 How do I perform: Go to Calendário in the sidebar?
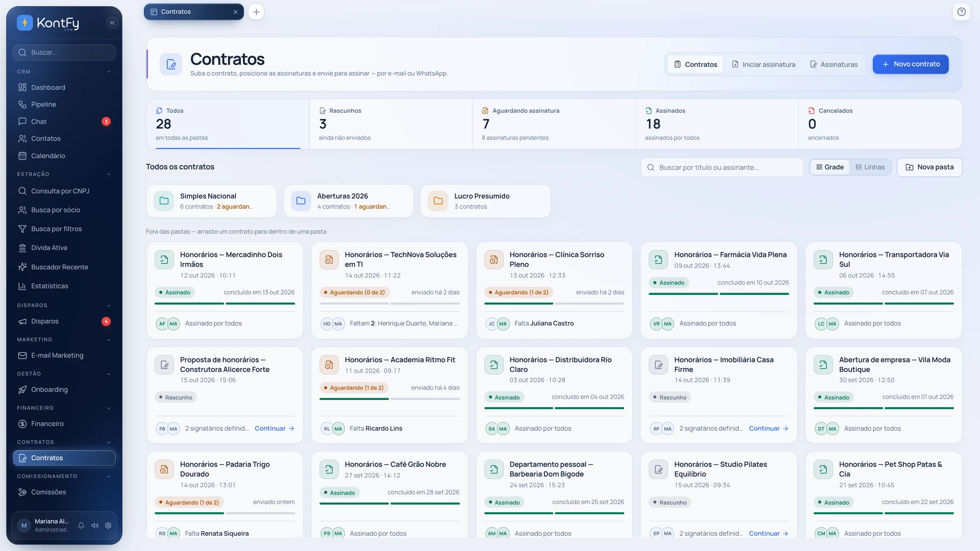click(64, 156)
